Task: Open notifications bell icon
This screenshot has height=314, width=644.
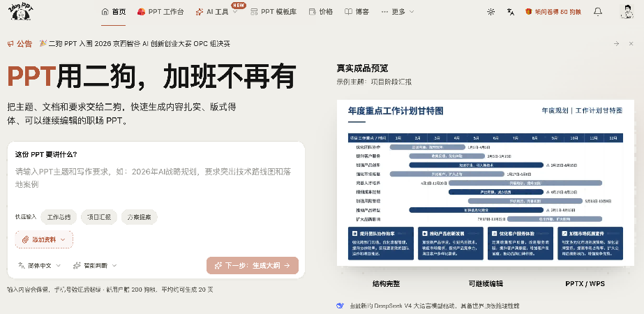Action: coord(598,12)
